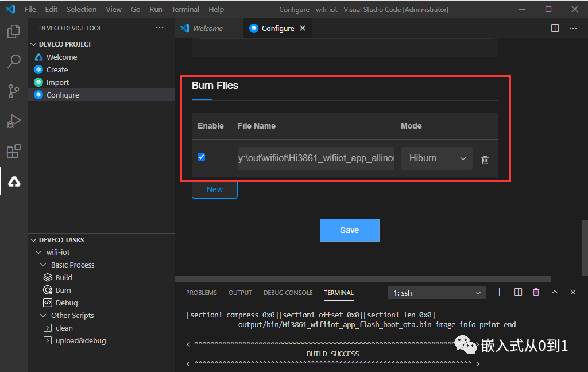Open Welcome in DevEco Project tree
Viewport: 588px width, 372px height.
[61, 57]
